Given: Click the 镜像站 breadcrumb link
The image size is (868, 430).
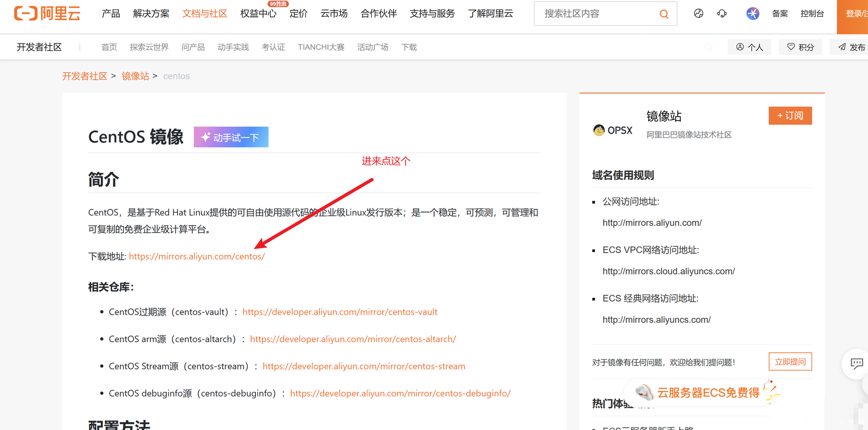Looking at the screenshot, I should (x=135, y=76).
